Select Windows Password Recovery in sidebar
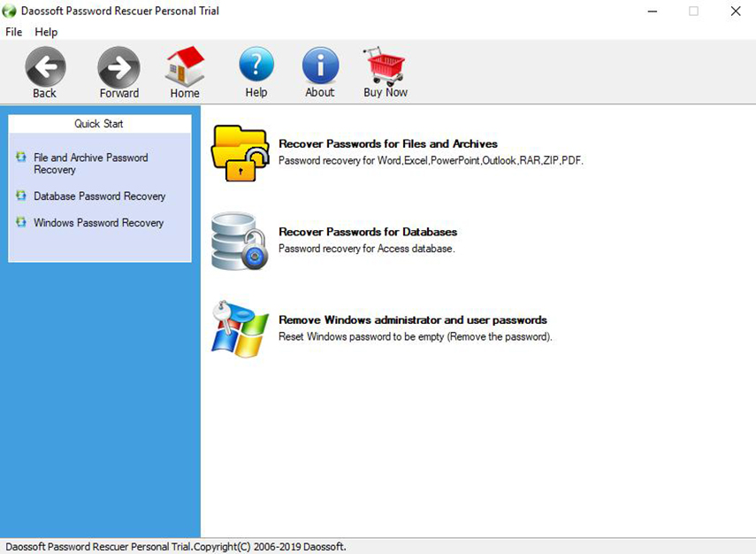Screen dimensions: 756x554 coord(99,222)
